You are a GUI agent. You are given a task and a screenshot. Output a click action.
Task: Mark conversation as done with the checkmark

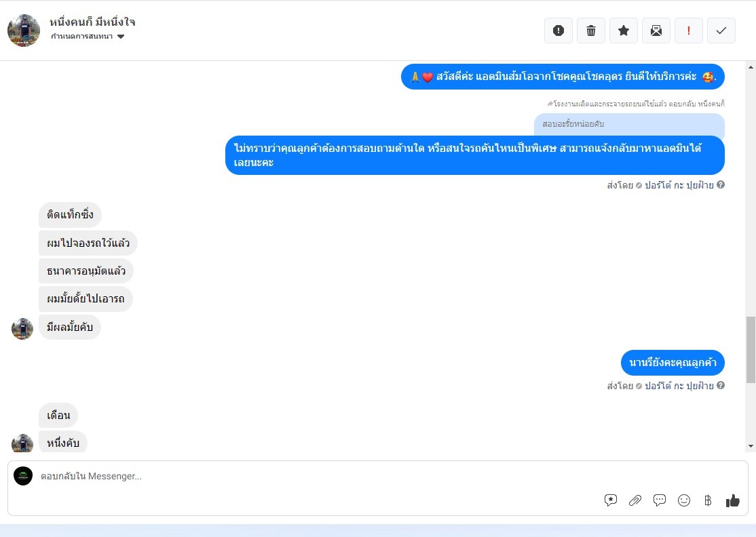coord(721,31)
